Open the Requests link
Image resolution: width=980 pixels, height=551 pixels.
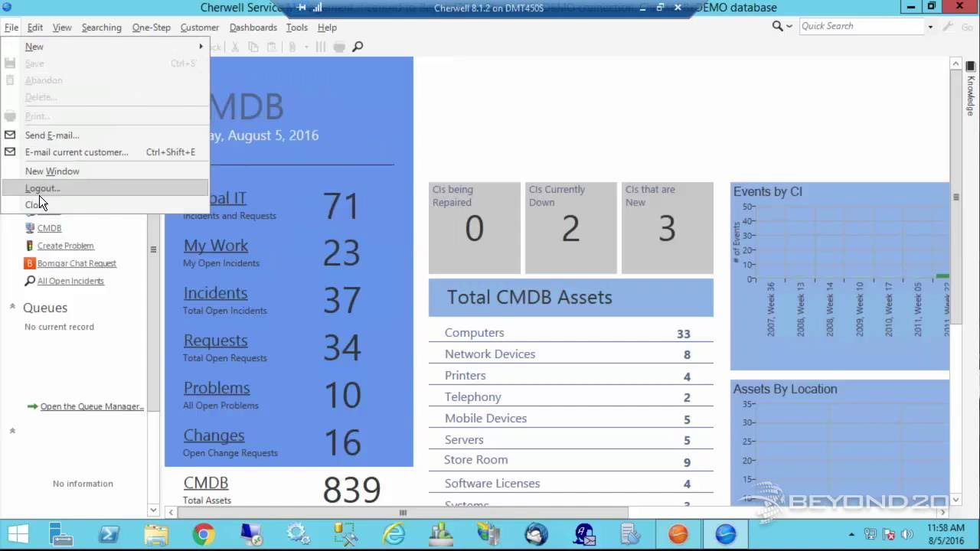tap(215, 341)
